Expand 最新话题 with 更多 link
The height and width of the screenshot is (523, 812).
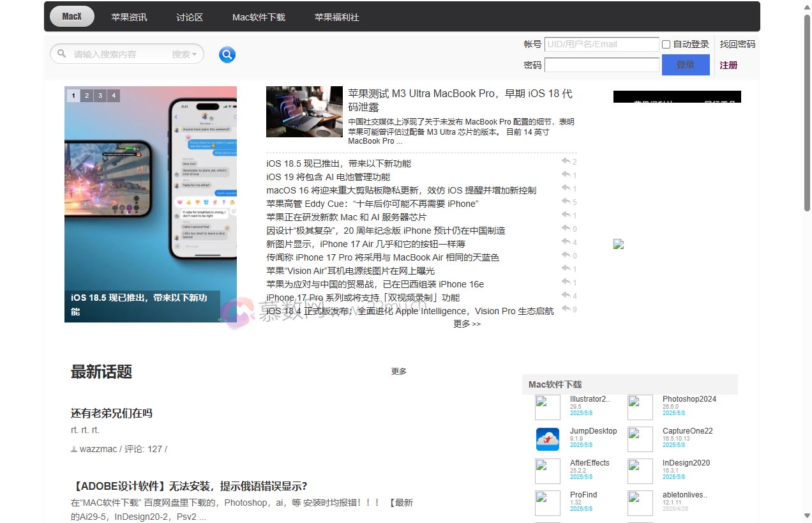coord(399,372)
